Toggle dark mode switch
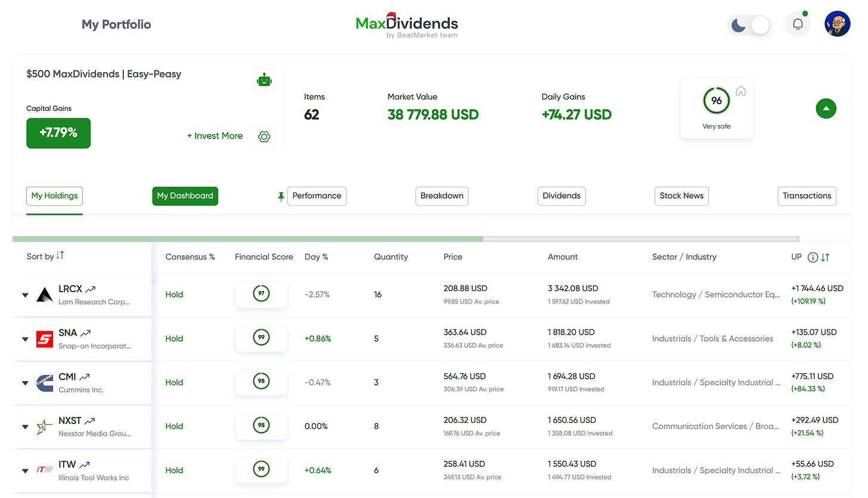Image resolution: width=868 pixels, height=498 pixels. click(749, 25)
